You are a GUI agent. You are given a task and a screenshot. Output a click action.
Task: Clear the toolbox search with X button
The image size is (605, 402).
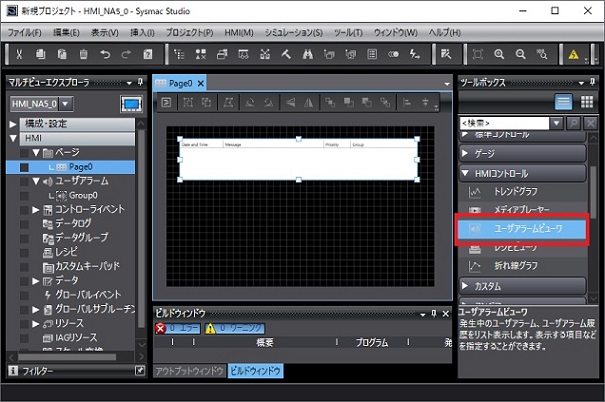591,123
